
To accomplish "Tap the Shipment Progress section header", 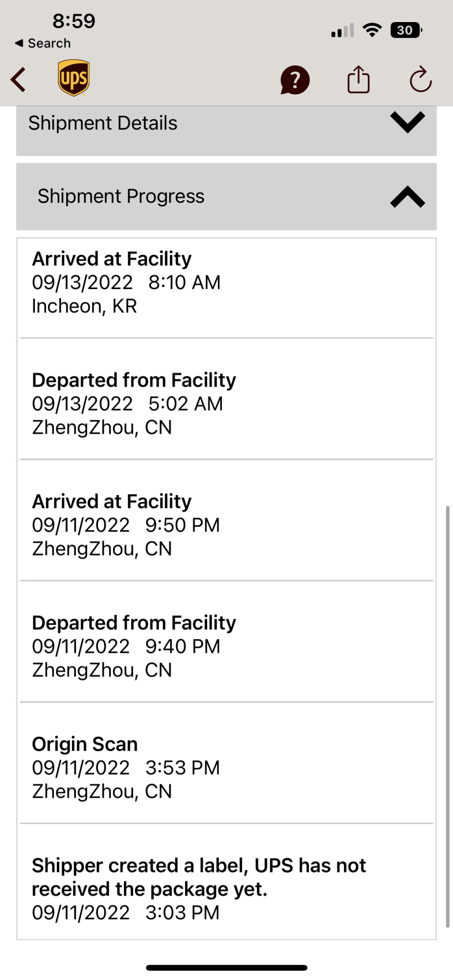I will 121,196.
